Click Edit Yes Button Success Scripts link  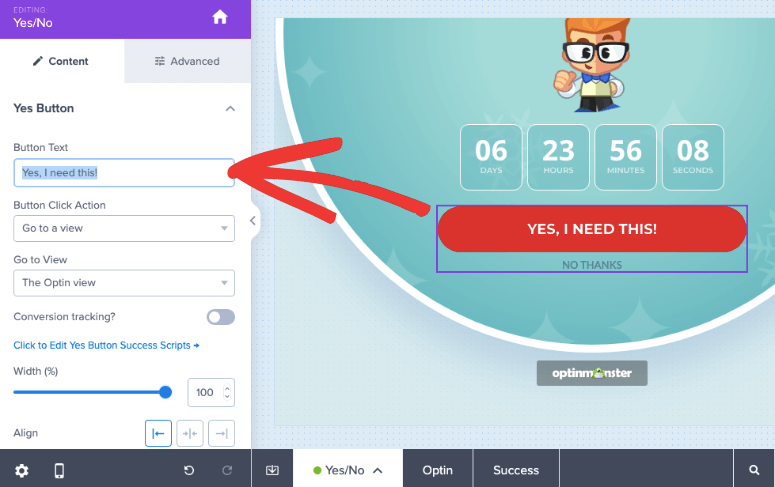[106, 345]
